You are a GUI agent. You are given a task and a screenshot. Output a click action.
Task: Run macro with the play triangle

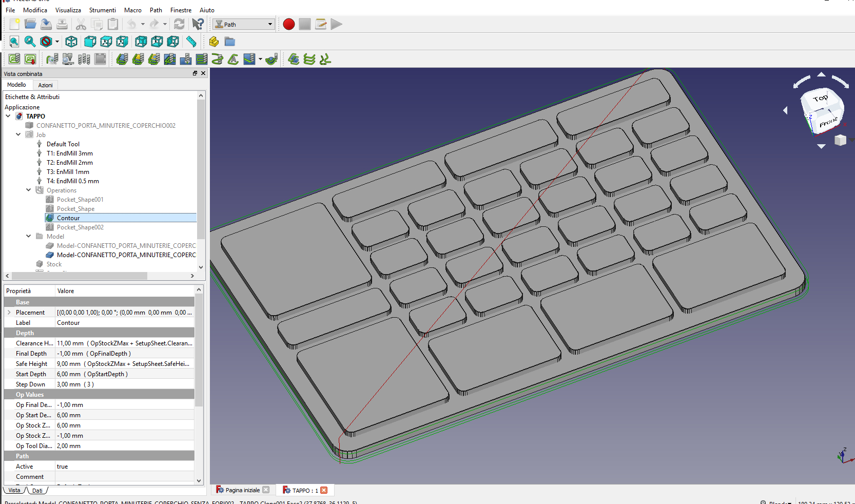point(337,24)
